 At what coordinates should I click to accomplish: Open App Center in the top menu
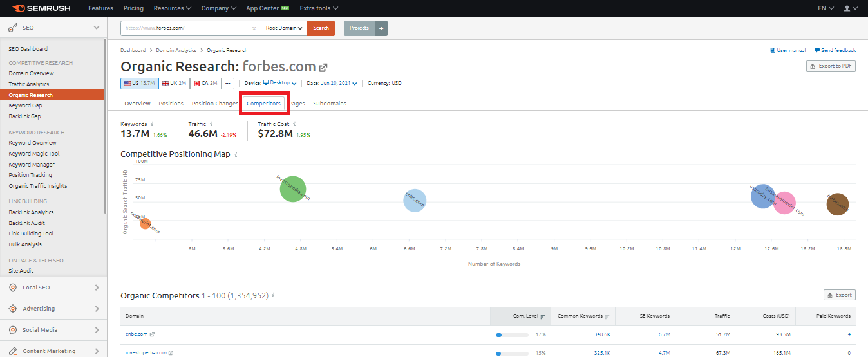click(267, 8)
